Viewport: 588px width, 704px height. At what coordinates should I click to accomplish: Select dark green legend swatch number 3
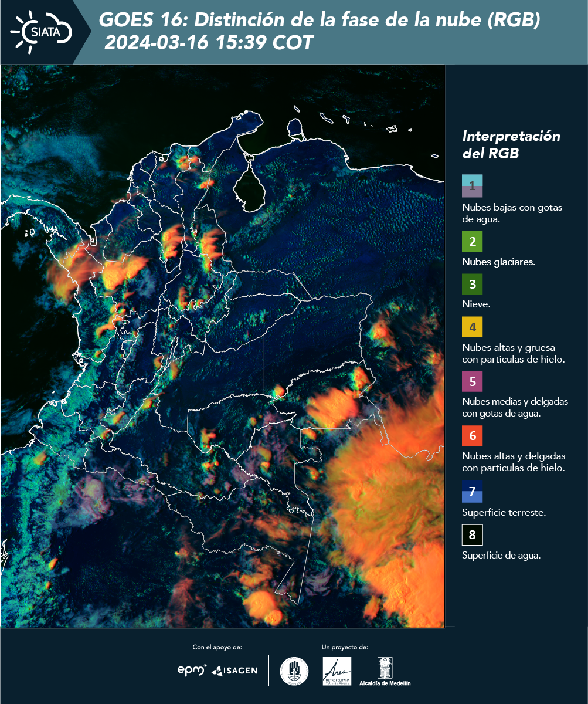(x=472, y=285)
